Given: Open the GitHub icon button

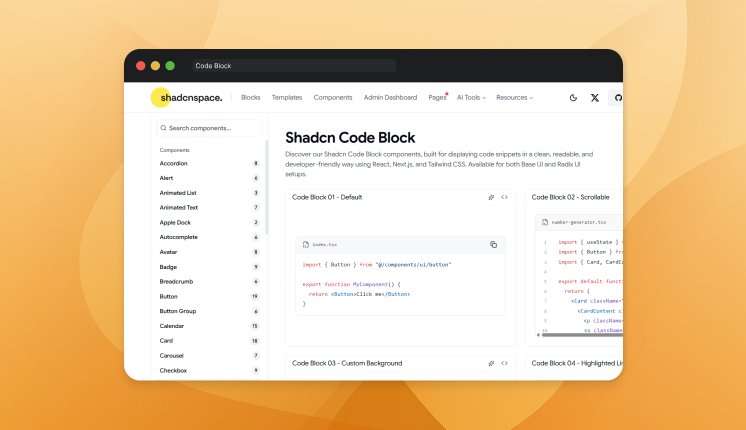Looking at the screenshot, I should 618,98.
